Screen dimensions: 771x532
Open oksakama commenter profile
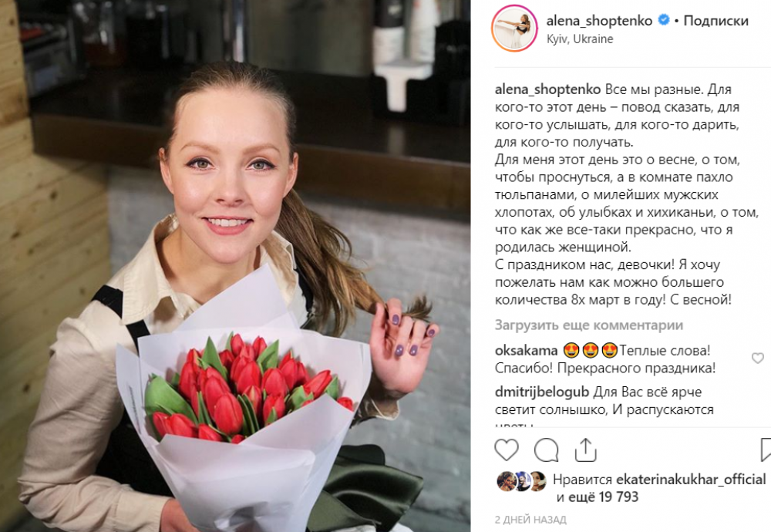pos(526,351)
